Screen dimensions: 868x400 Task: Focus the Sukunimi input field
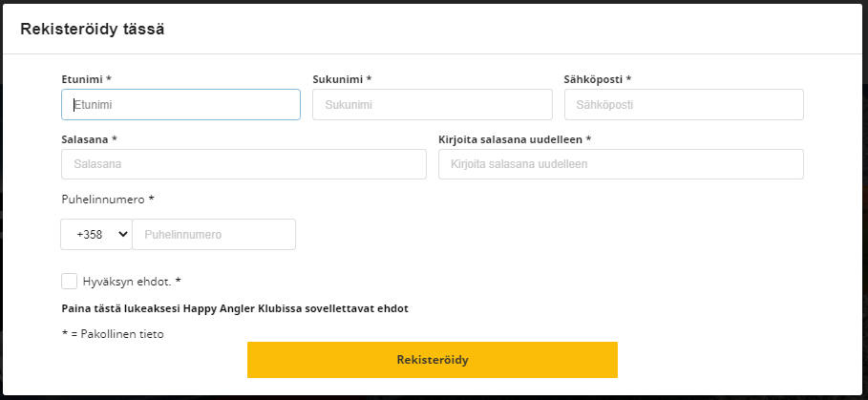[x=432, y=105]
